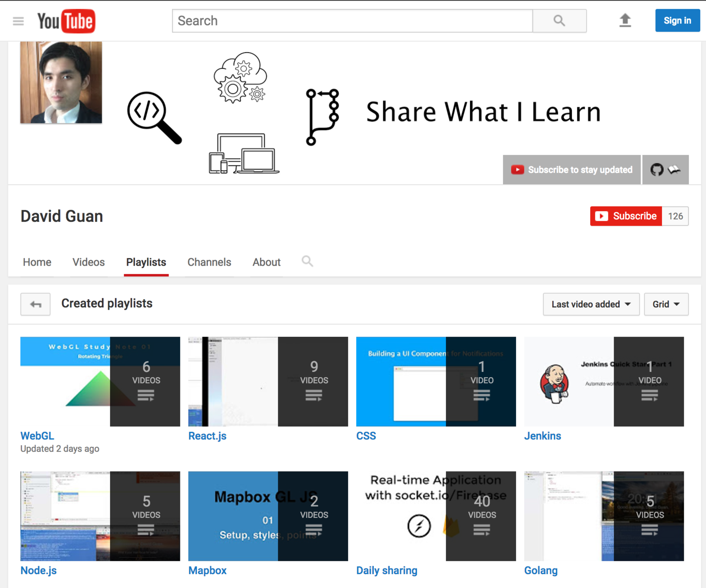The image size is (706, 588).
Task: Click the search magnifier button
Action: tap(559, 21)
